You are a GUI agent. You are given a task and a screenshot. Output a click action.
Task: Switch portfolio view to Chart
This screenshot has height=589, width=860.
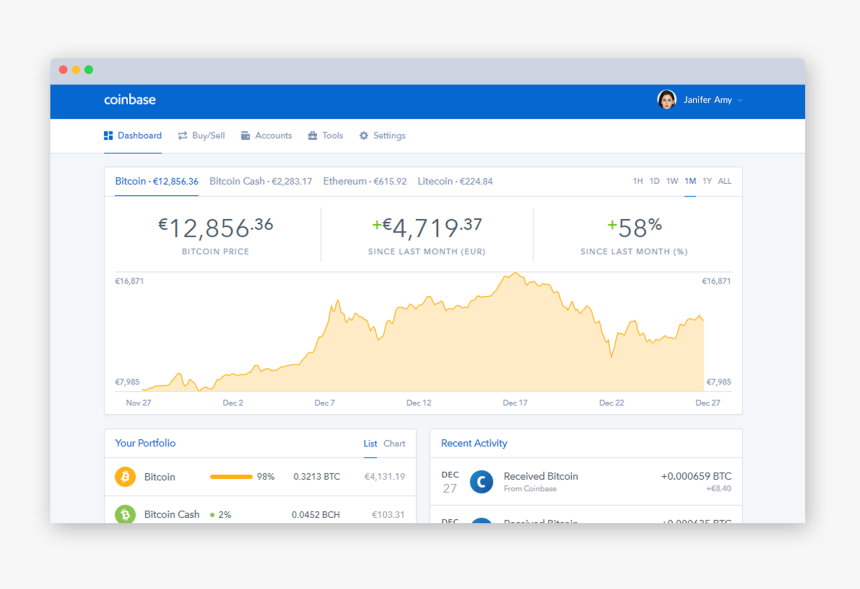pos(396,443)
